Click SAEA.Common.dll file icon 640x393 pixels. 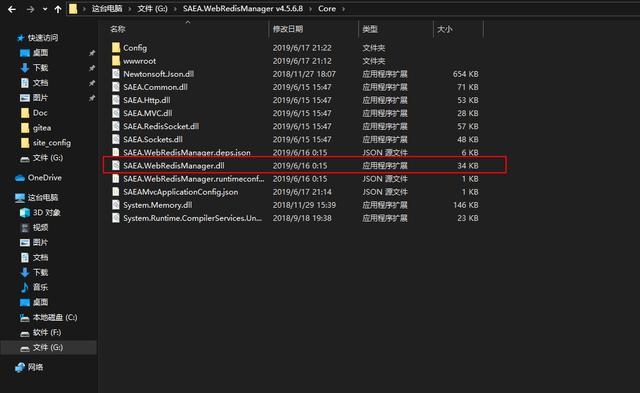(x=116, y=87)
